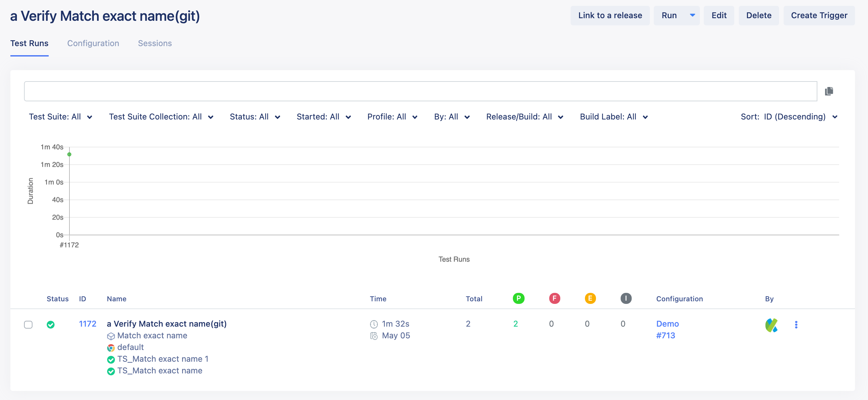Select the checkbox for run 1172
The width and height of the screenshot is (868, 400).
(x=29, y=325)
